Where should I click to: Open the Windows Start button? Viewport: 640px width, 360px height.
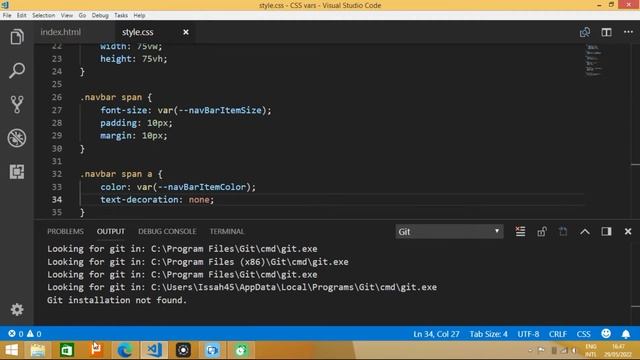[11, 350]
